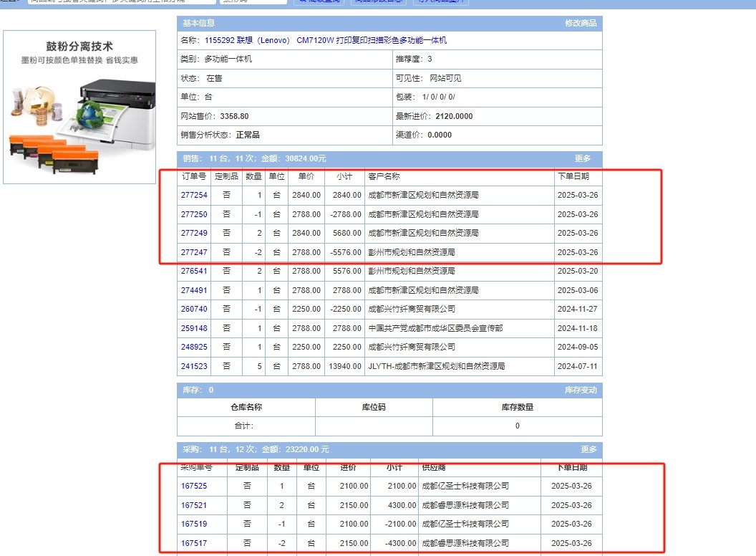Open purchase order 167525
The height and width of the screenshot is (556, 756).
click(194, 486)
